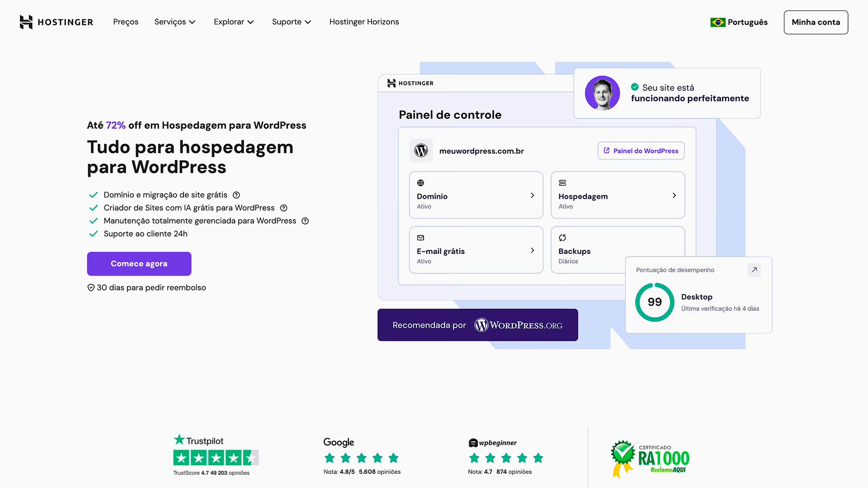Click the Hostinger logo in control panel mockup
This screenshot has height=488, width=868.
410,83
